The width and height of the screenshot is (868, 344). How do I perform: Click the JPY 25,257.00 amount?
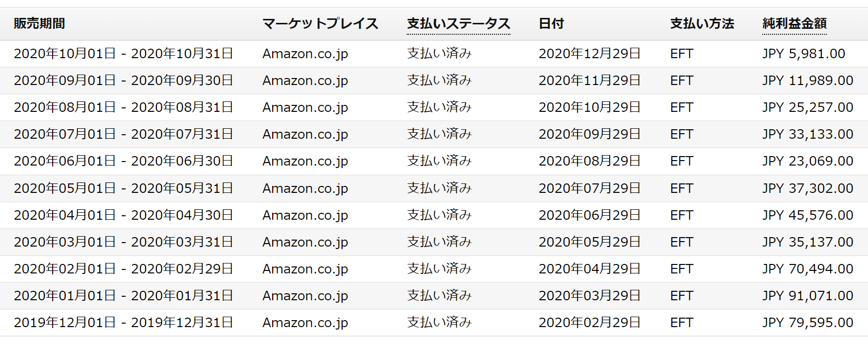[x=807, y=107]
